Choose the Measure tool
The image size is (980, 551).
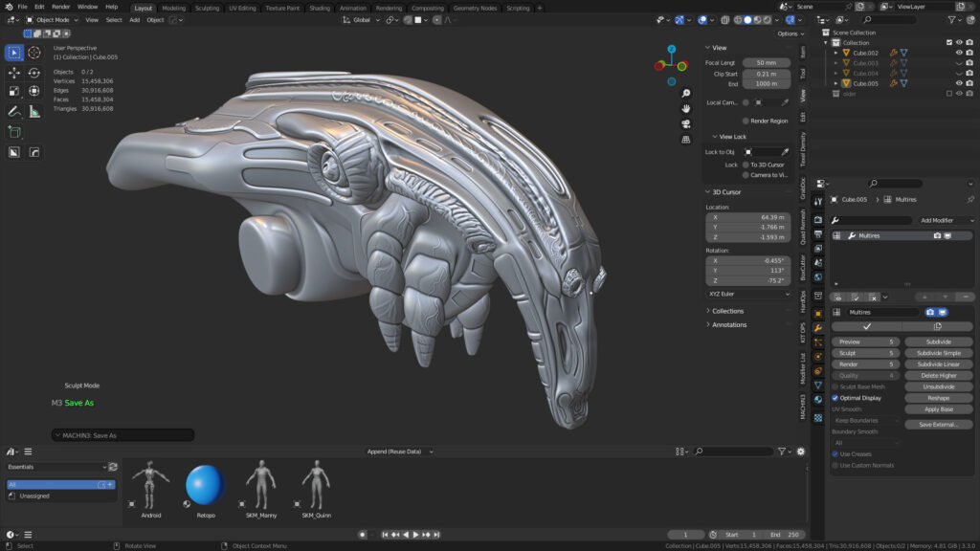pos(34,111)
